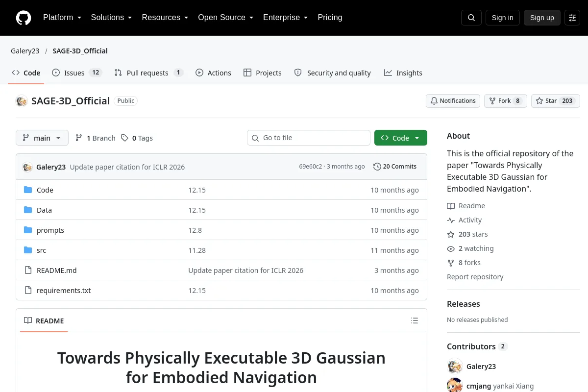This screenshot has width=588, height=392.
Task: Open the main branch selector dropdown
Action: pyautogui.click(x=42, y=138)
